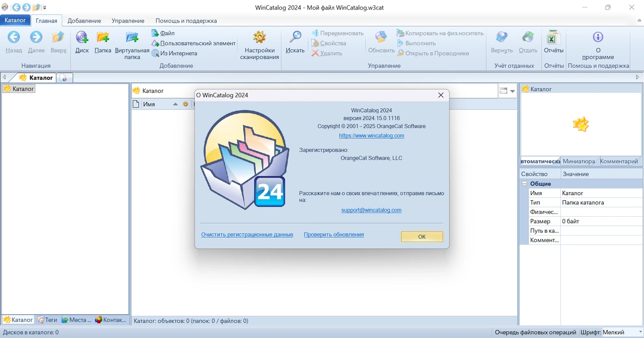
Task: Click the left tab-scroll arrow
Action: pos(4,78)
